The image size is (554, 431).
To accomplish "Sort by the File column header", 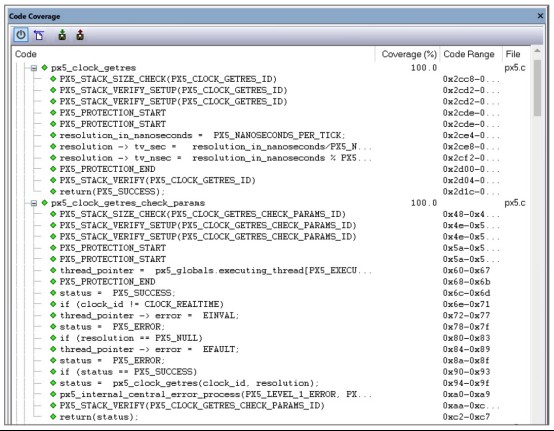I will (513, 54).
